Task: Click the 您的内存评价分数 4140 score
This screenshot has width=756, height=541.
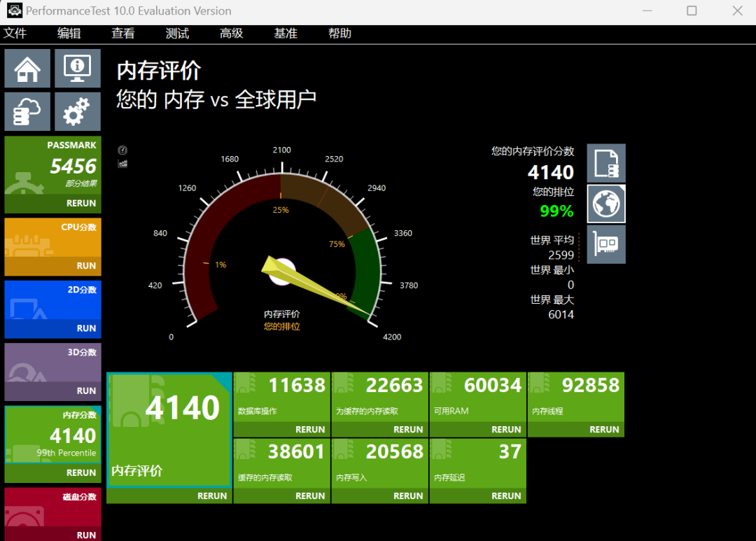Action: tap(551, 173)
